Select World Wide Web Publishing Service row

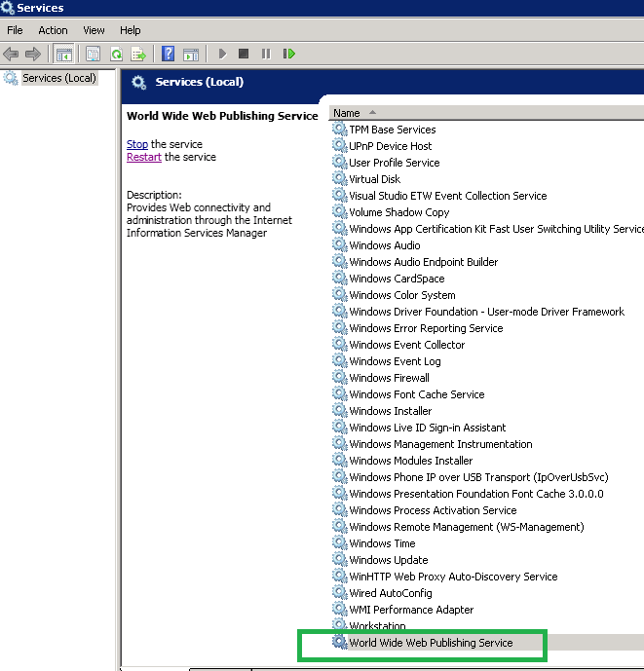point(487,643)
